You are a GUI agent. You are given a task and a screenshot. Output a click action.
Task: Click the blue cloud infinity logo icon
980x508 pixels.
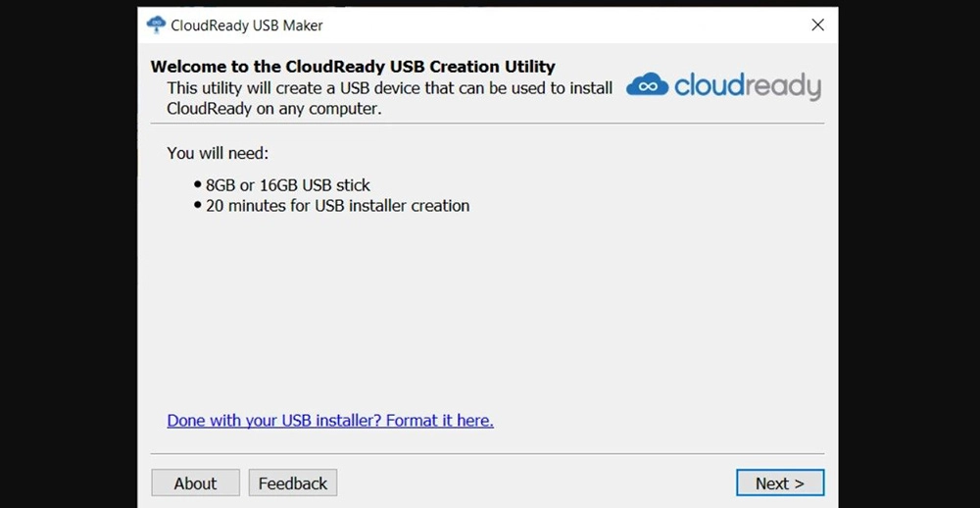(648, 85)
